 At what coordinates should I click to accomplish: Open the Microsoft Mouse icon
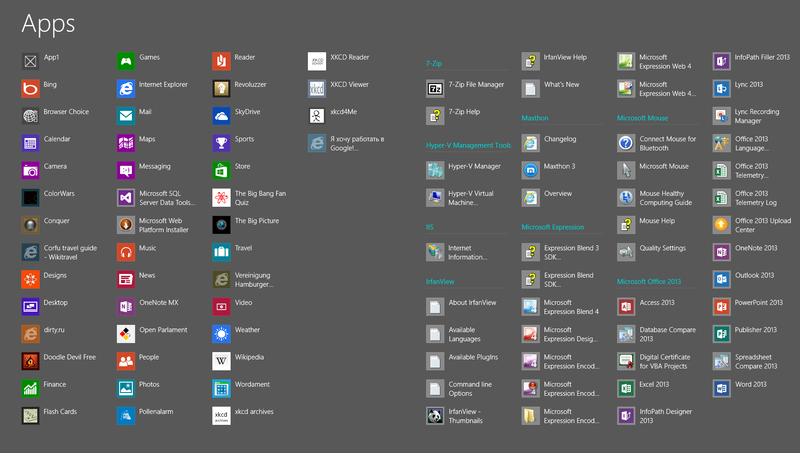626,170
